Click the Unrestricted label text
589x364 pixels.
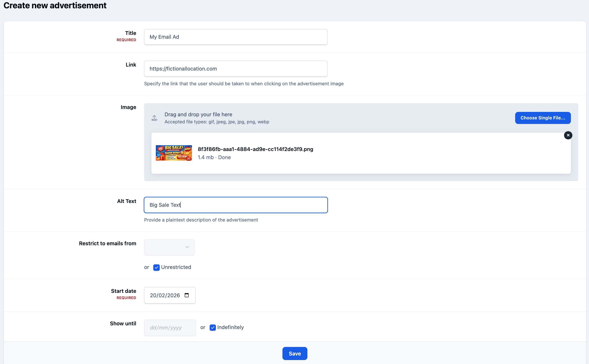coord(176,267)
